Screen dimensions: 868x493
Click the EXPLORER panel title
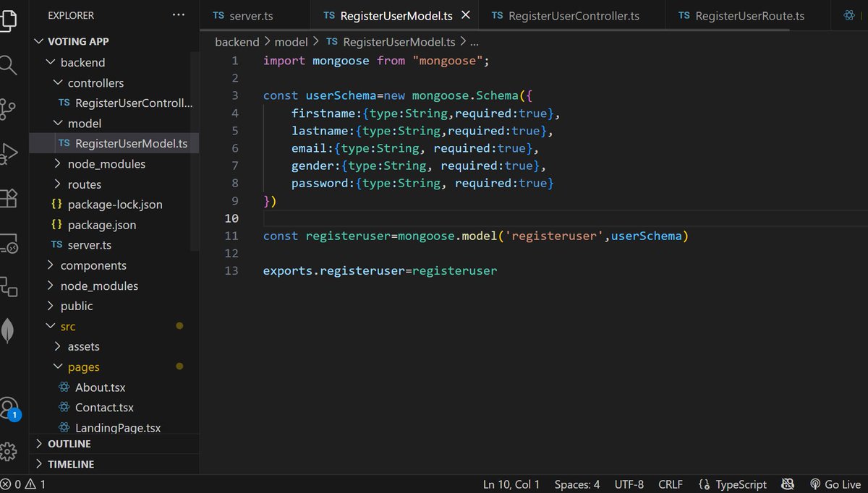click(x=71, y=15)
